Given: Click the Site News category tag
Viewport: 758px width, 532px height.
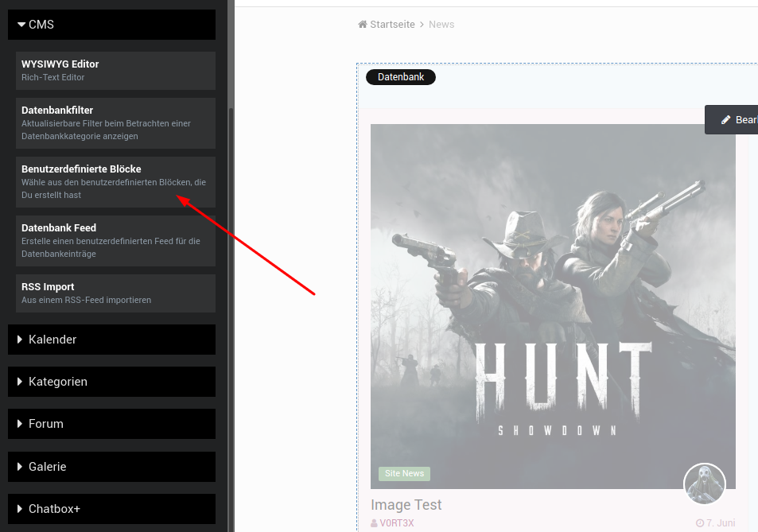Looking at the screenshot, I should [x=404, y=473].
